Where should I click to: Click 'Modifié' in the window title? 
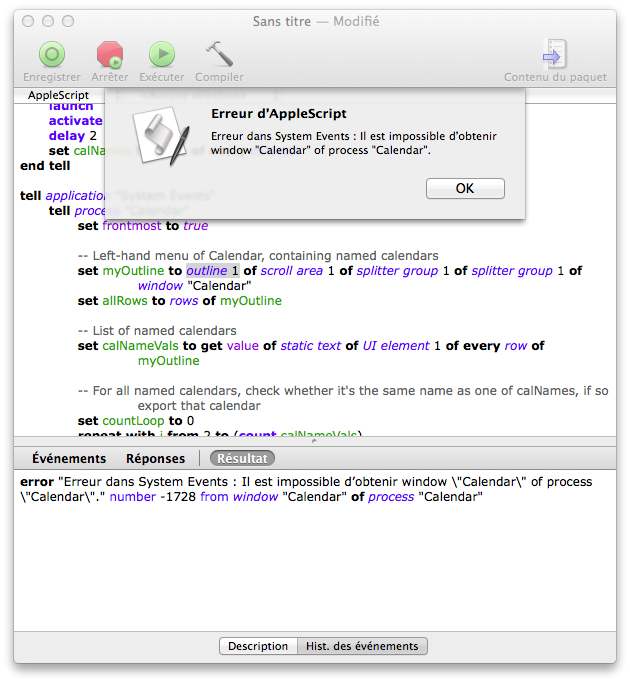pyautogui.click(x=356, y=21)
